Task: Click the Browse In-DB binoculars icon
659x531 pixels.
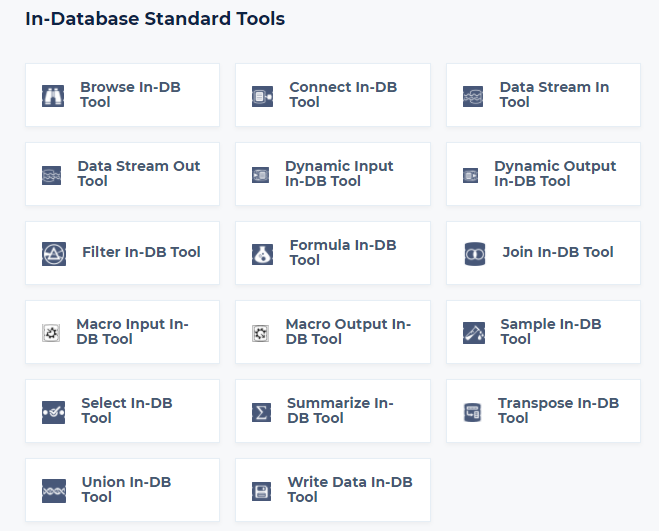Action: (53, 96)
